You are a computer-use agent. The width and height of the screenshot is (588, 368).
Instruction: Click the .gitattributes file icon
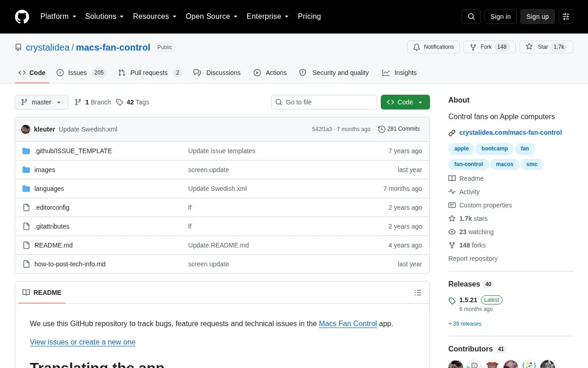(26, 226)
